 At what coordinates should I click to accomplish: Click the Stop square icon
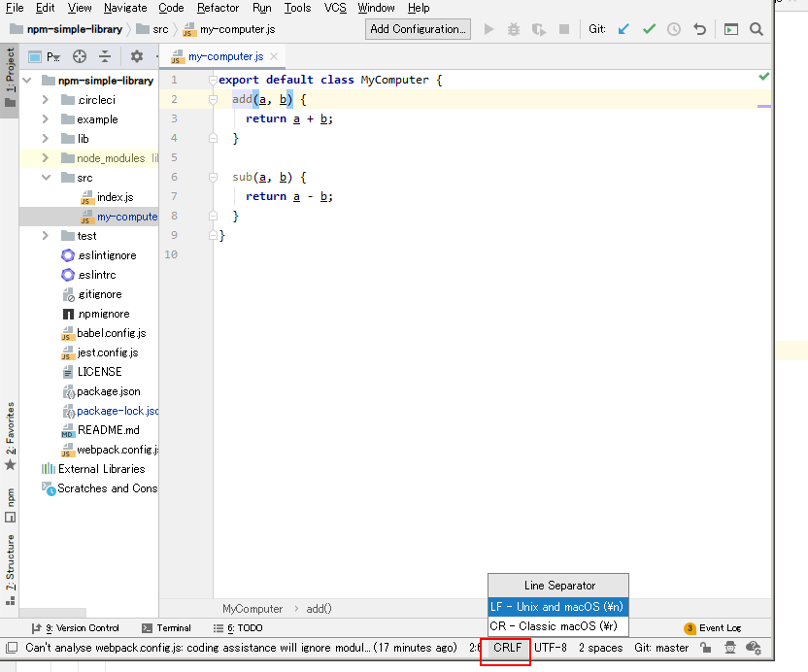564,29
